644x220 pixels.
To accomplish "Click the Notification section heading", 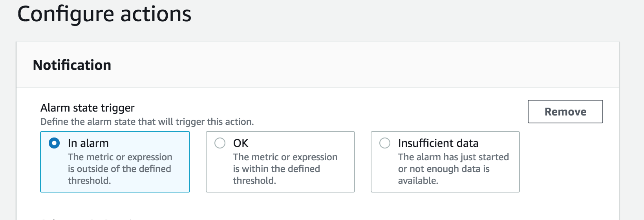I will [72, 65].
